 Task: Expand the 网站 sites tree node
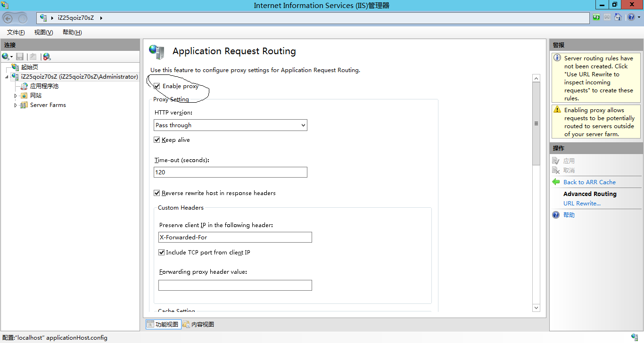click(x=16, y=96)
